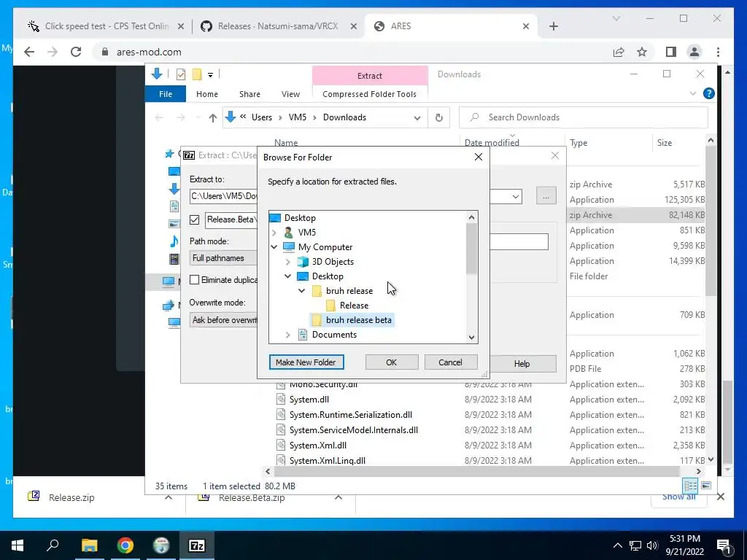
Task: Enable Eliminate duplication checkbox
Action: pyautogui.click(x=194, y=280)
